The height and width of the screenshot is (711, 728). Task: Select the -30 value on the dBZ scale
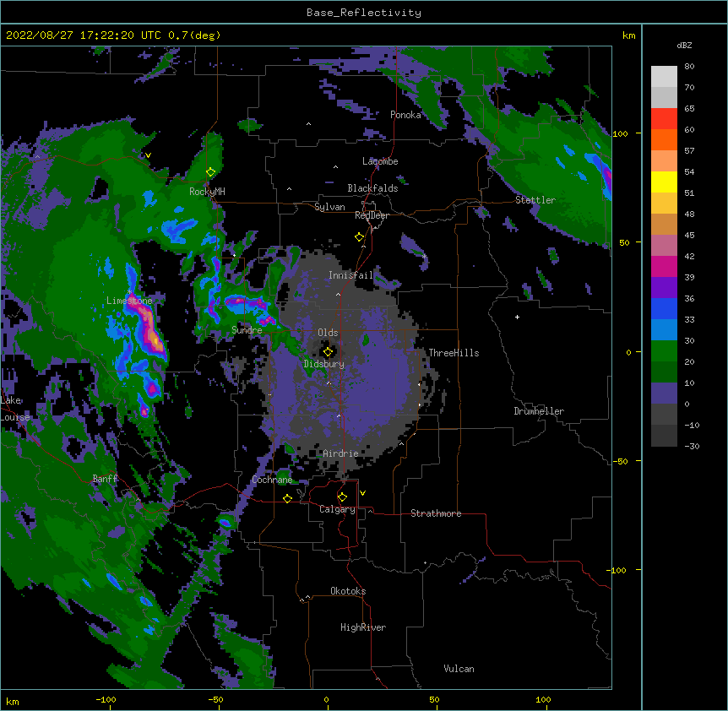(x=692, y=446)
